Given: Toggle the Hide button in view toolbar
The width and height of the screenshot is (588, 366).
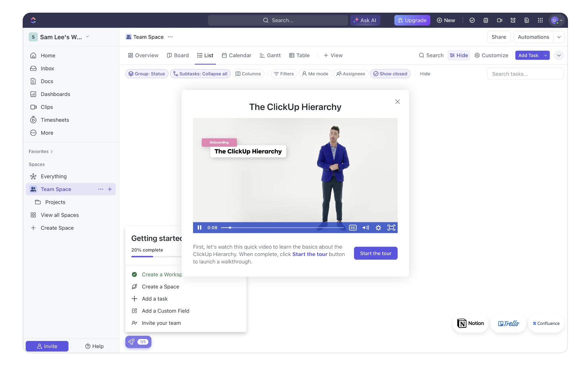Looking at the screenshot, I should coord(459,55).
